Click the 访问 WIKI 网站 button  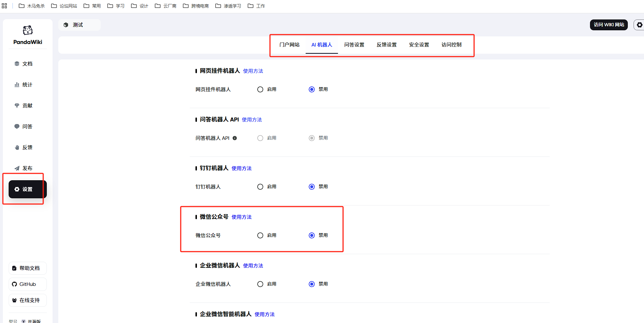609,25
